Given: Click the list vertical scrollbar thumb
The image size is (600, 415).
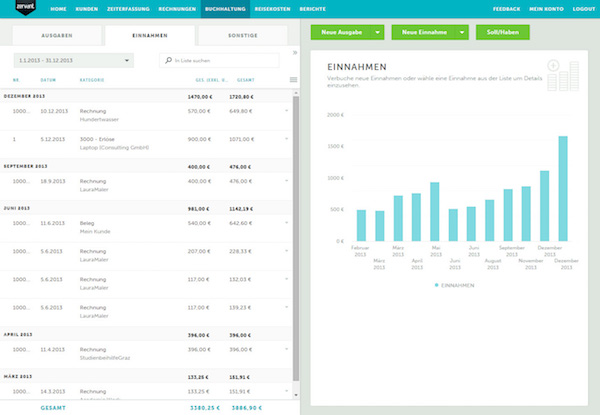Looking at the screenshot, I should coord(296,238).
